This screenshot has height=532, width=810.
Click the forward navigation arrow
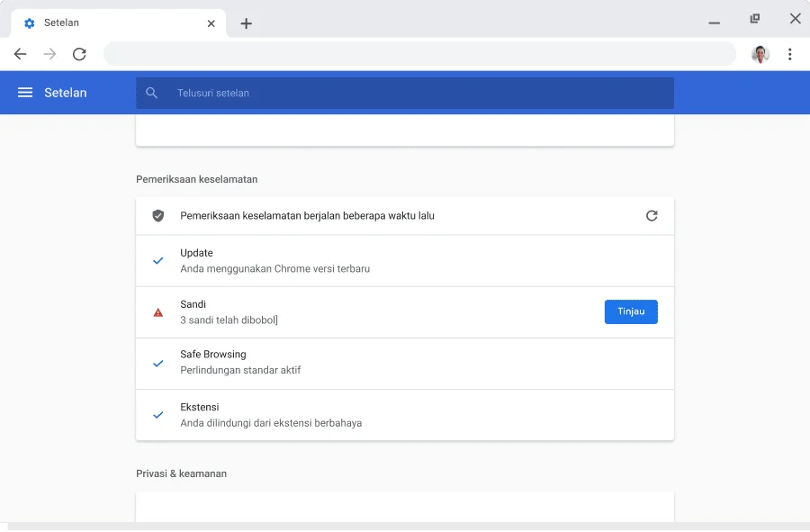49,54
